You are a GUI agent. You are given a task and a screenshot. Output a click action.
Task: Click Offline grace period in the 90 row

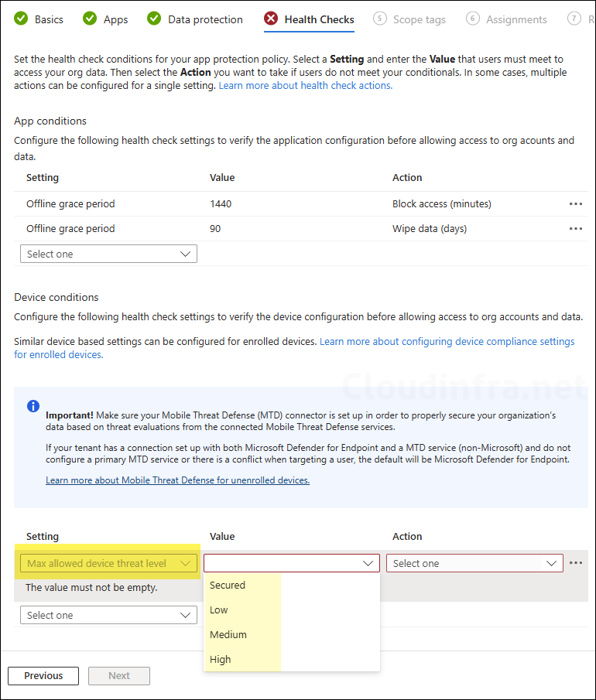(70, 229)
